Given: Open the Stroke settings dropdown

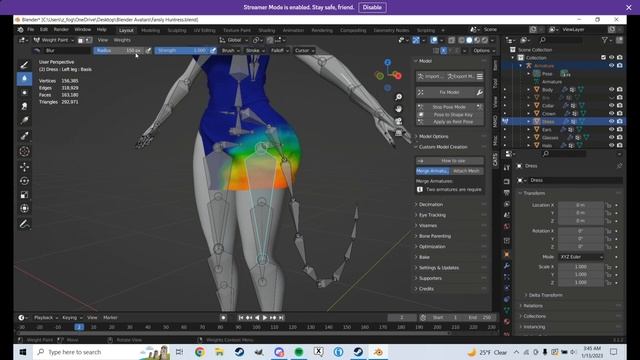Looking at the screenshot, I should coord(255,51).
